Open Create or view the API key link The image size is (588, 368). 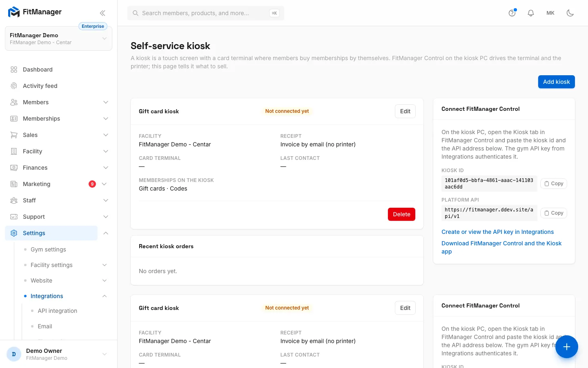click(497, 232)
